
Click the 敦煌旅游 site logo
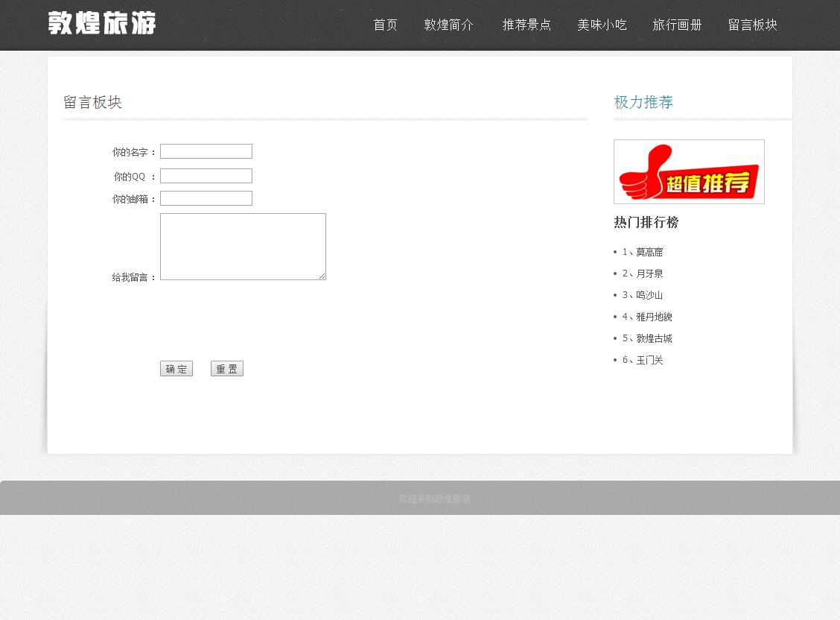click(102, 23)
